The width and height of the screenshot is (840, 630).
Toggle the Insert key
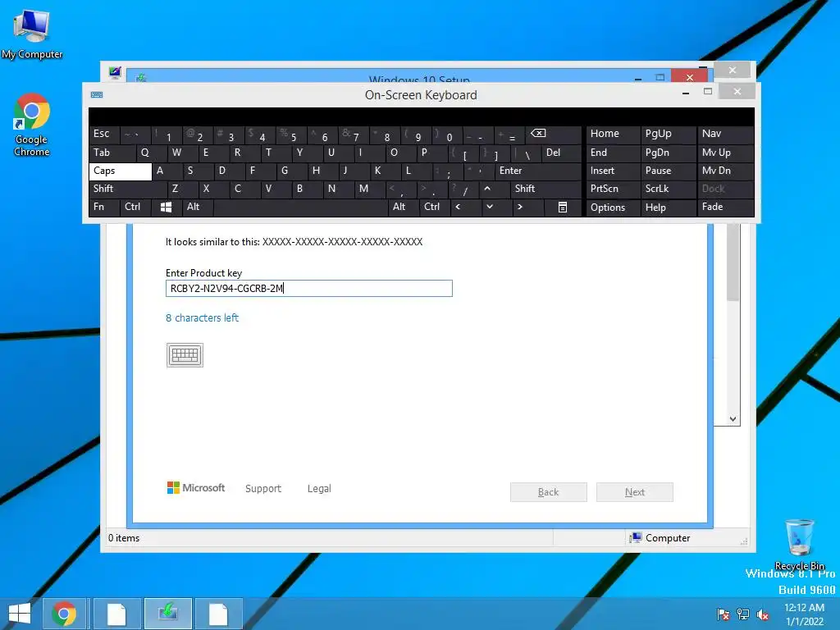(614, 171)
